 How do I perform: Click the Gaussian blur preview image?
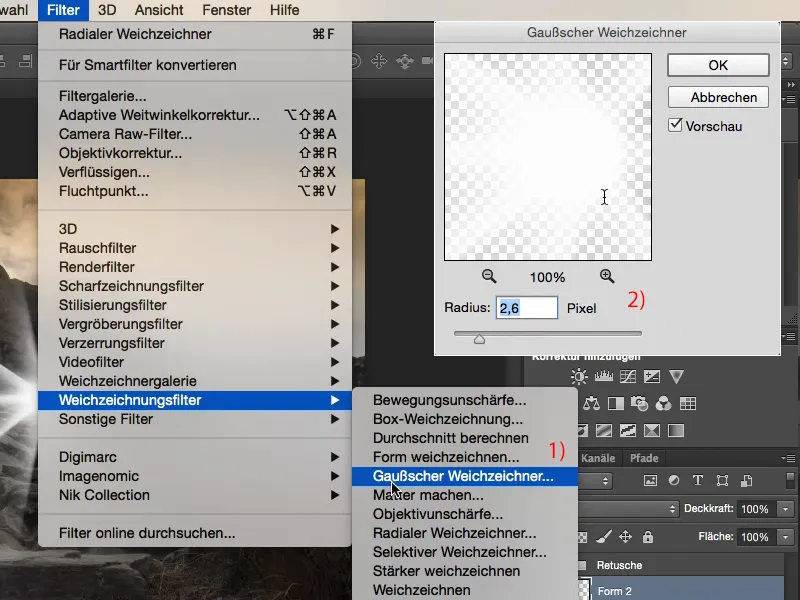[548, 157]
